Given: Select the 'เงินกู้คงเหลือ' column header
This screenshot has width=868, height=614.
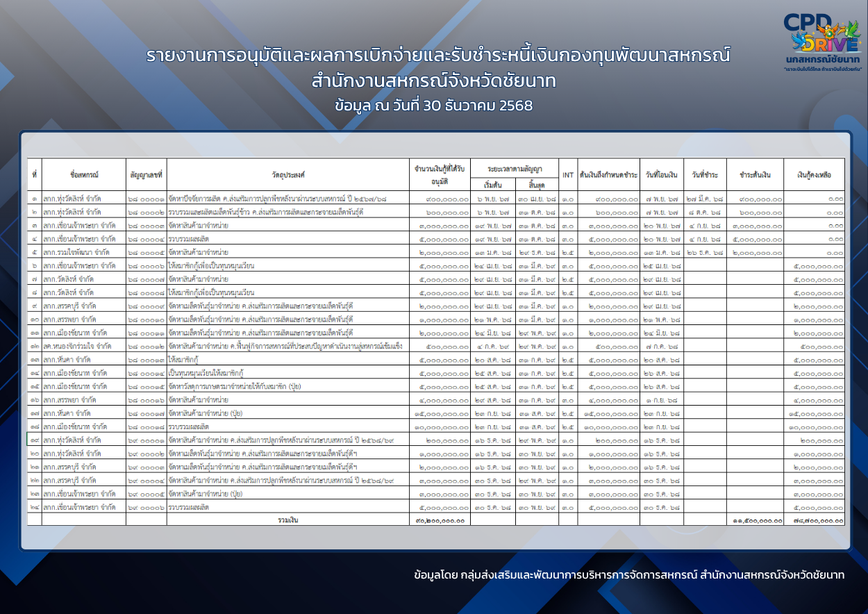Looking at the screenshot, I should point(815,175).
